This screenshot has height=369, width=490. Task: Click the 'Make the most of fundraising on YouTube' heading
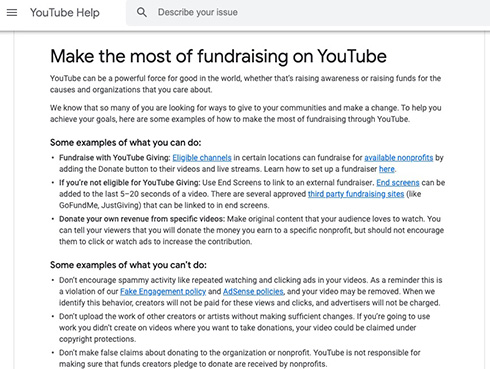tap(218, 56)
